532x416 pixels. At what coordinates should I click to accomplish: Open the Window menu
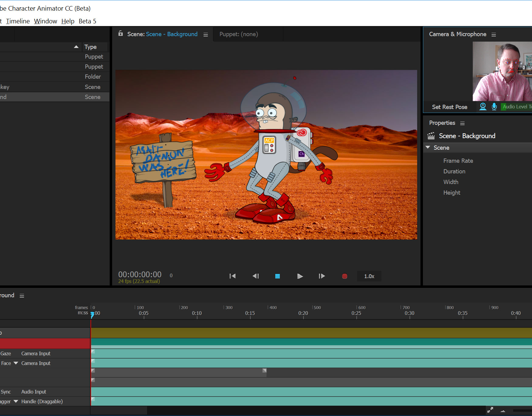46,21
